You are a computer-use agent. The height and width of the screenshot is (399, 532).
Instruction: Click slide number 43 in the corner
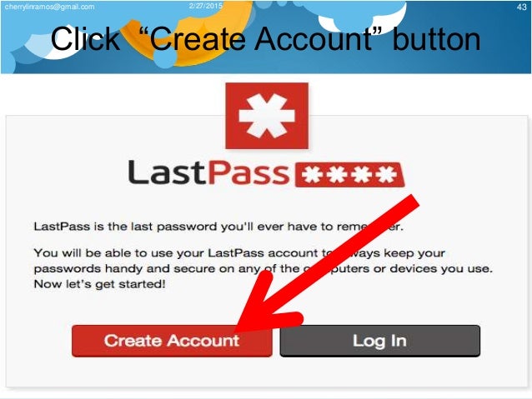tap(521, 7)
